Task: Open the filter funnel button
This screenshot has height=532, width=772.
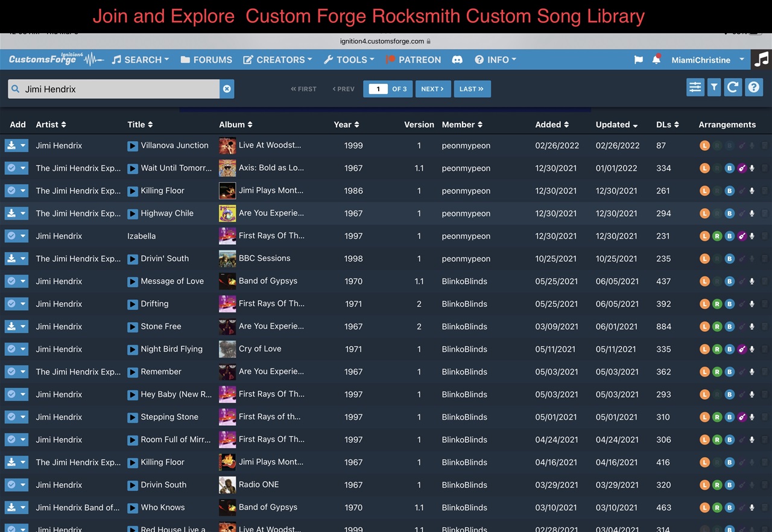Action: (x=714, y=87)
